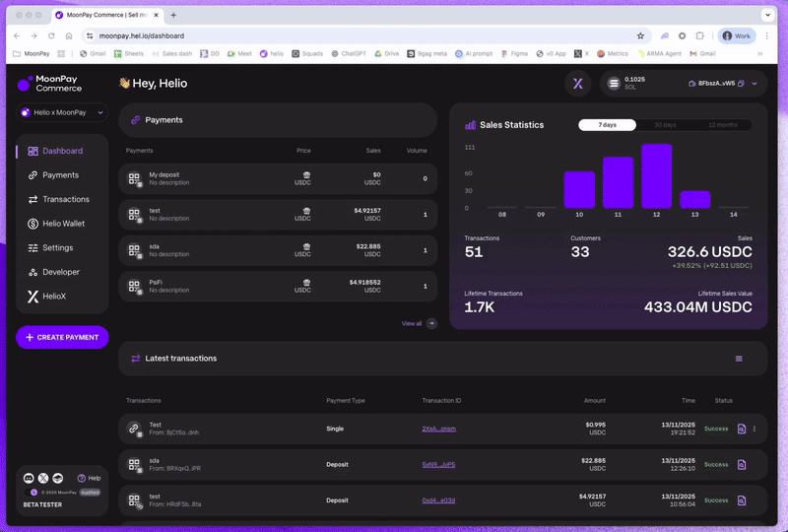Screen dimensions: 788x532
Task: Reload the page in the browser
Action: coord(51,35)
